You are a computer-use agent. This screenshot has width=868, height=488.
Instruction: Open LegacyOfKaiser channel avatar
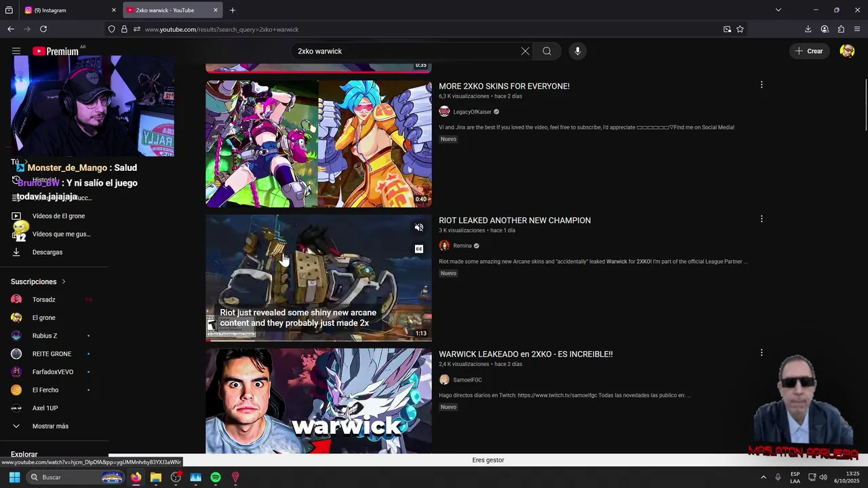click(444, 111)
